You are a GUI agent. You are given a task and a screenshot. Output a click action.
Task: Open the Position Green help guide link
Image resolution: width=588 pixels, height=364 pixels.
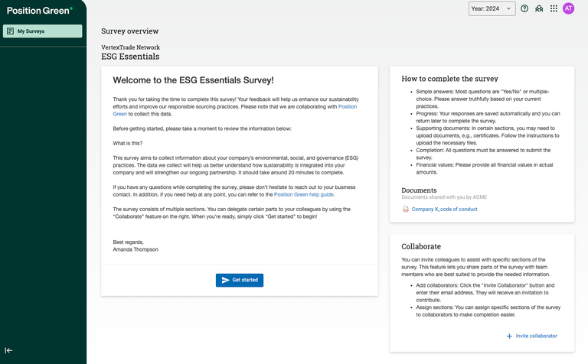[304, 194]
